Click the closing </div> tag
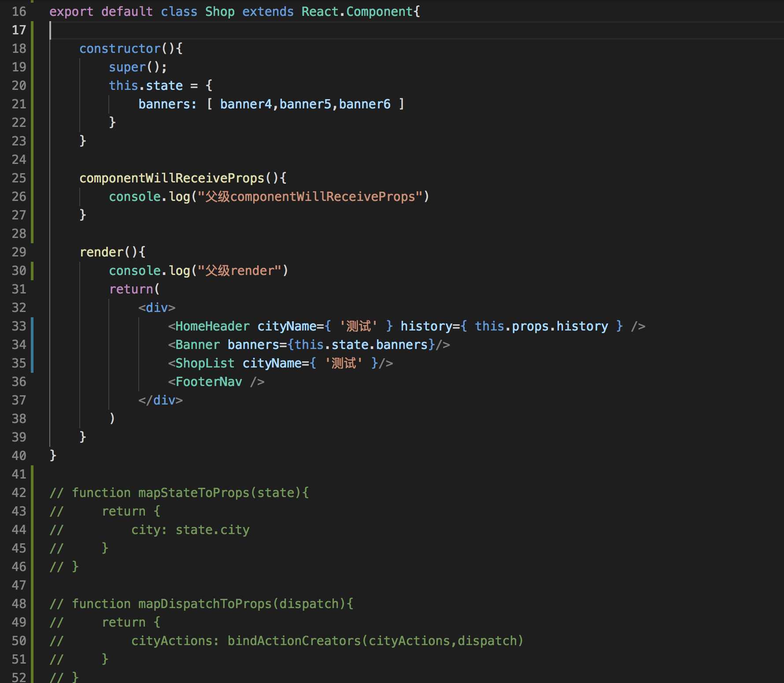 coord(160,400)
